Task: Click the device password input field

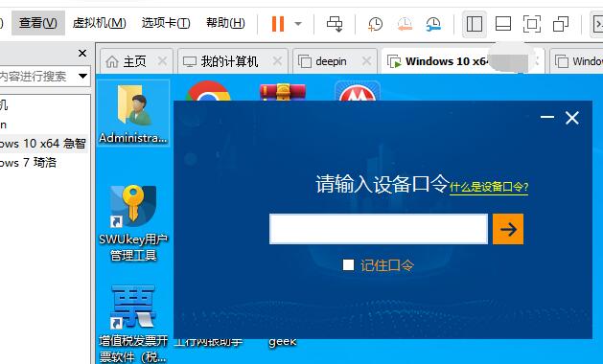Action: pos(379,229)
